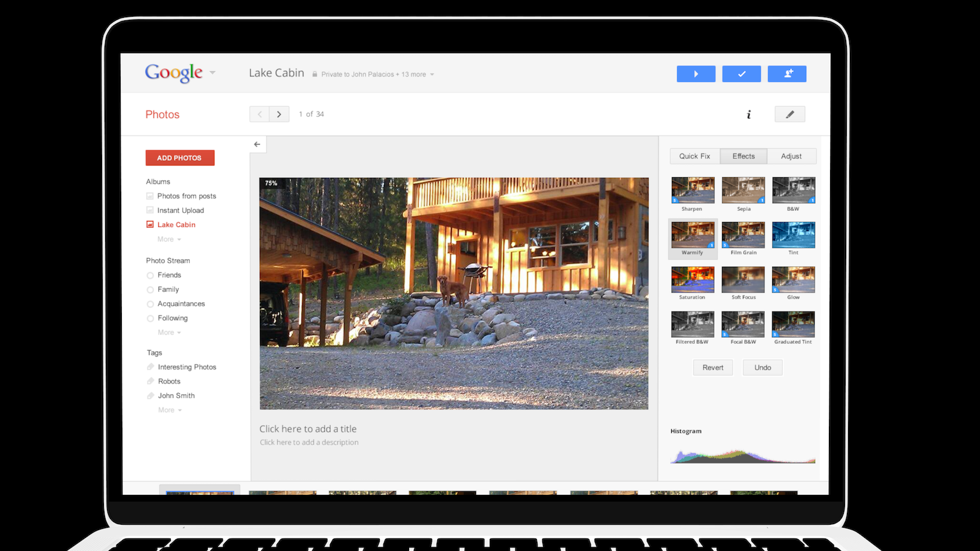Switch to the Adjust tab
The image size is (980, 551).
tap(791, 156)
